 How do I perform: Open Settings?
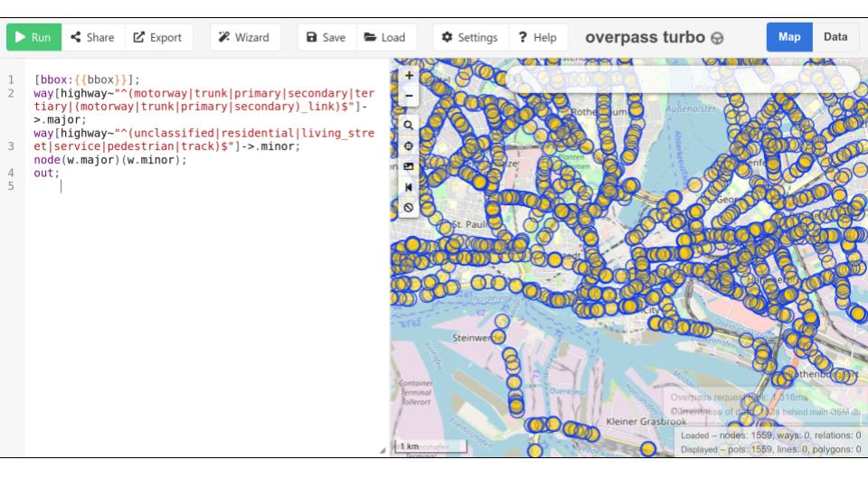tap(470, 37)
